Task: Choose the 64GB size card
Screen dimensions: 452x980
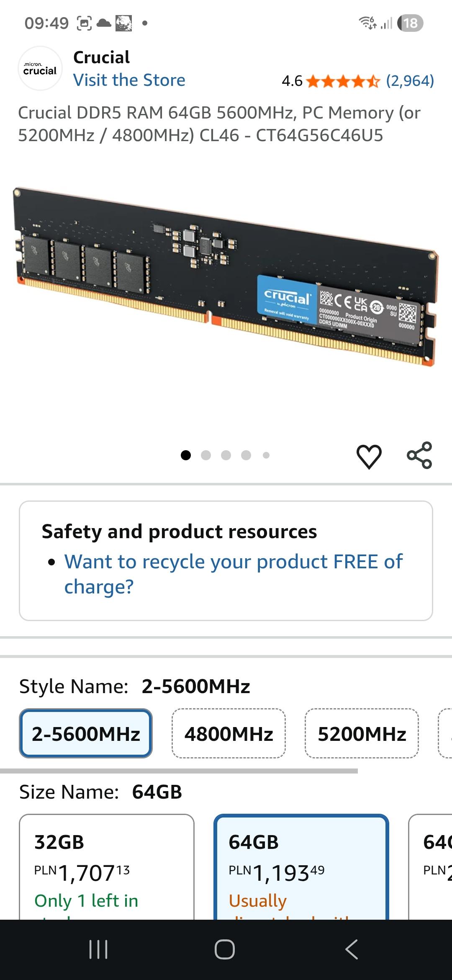Action: pos(301,867)
